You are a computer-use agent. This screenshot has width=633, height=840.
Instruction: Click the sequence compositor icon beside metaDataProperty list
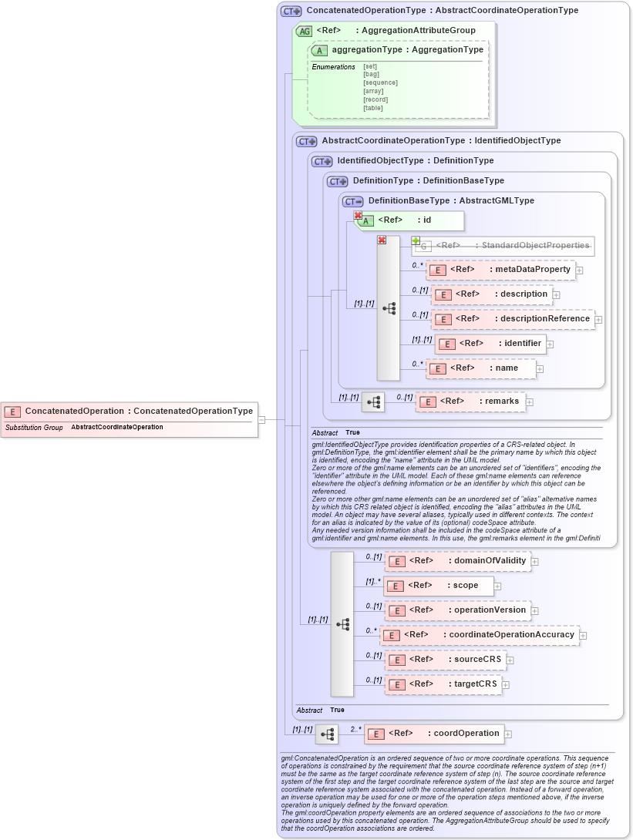[389, 308]
